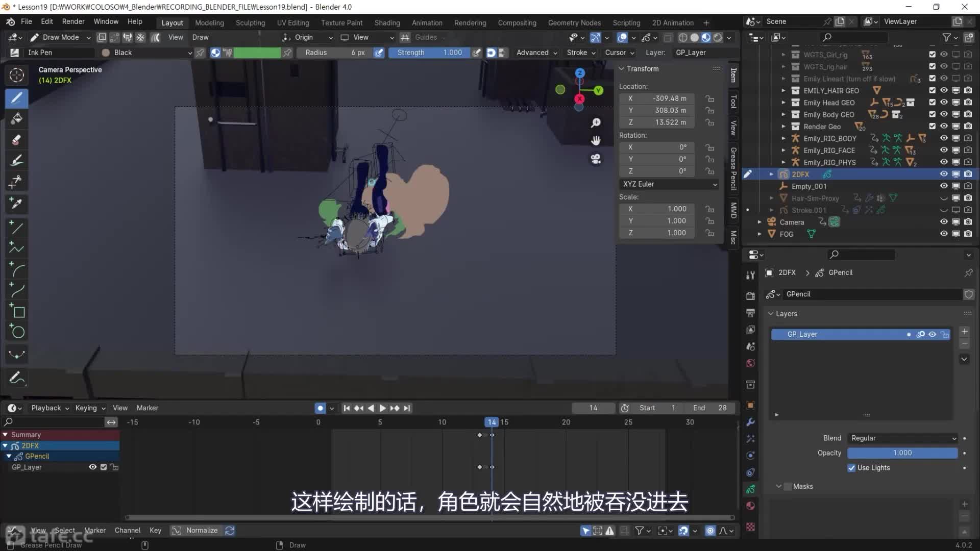Click the End frame field
The width and height of the screenshot is (980, 551).
tap(710, 408)
